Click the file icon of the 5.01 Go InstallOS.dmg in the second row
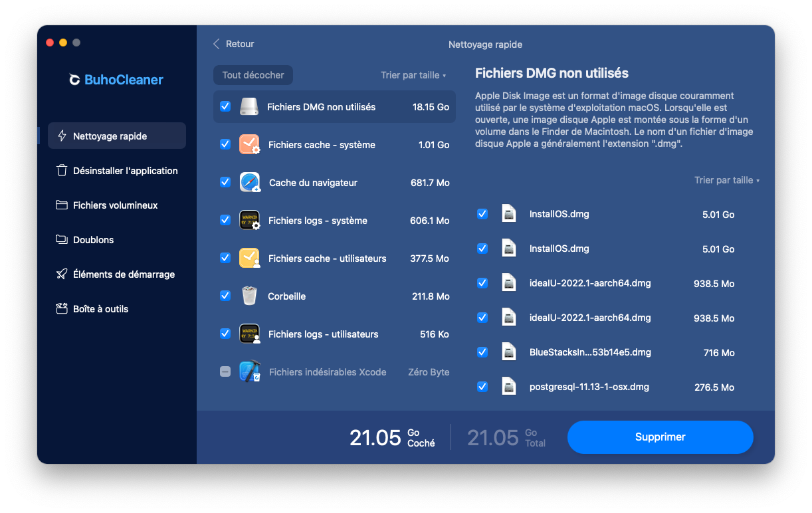This screenshot has width=812, height=513. tap(509, 249)
